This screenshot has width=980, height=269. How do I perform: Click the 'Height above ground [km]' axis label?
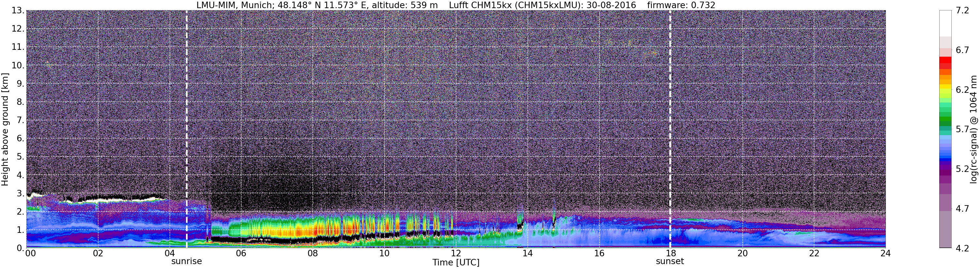pyautogui.click(x=5, y=129)
